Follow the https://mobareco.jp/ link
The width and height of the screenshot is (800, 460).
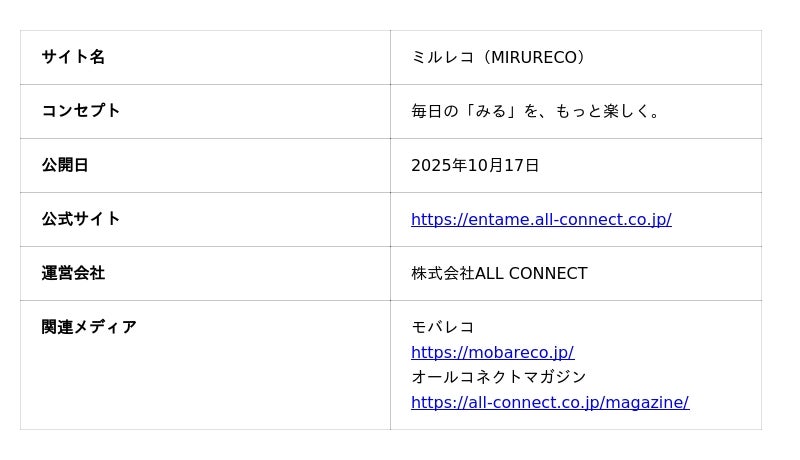coord(492,353)
